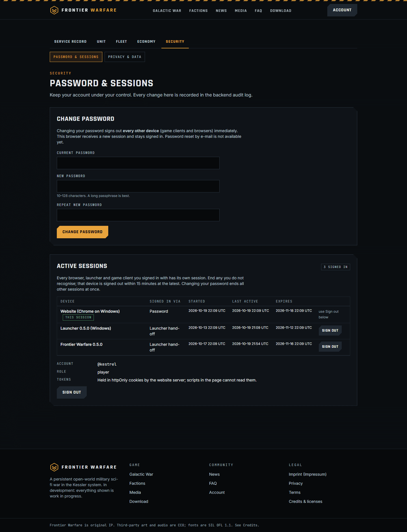Screen dimensions: 407x532
Task: Open the Imprint (Impressum) link
Action: click(x=308, y=474)
